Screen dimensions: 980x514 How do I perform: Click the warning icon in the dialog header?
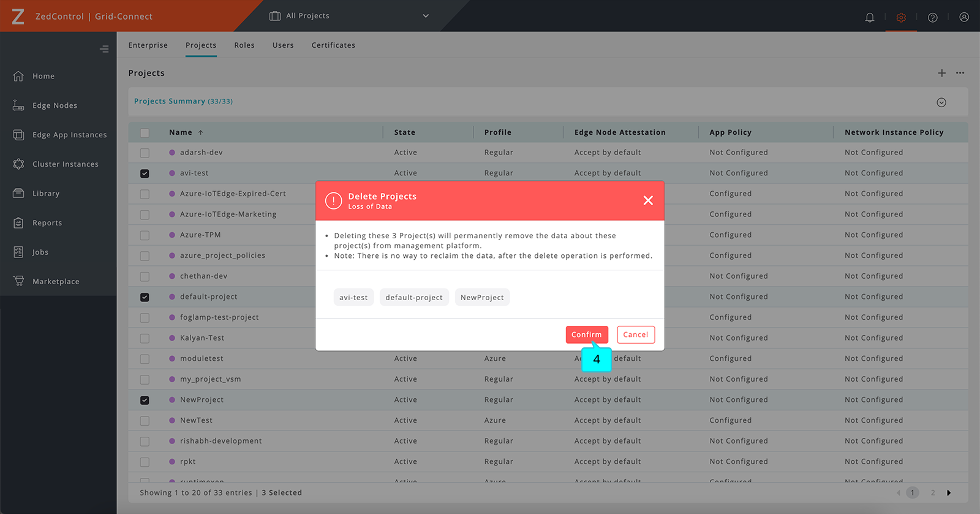pos(333,200)
